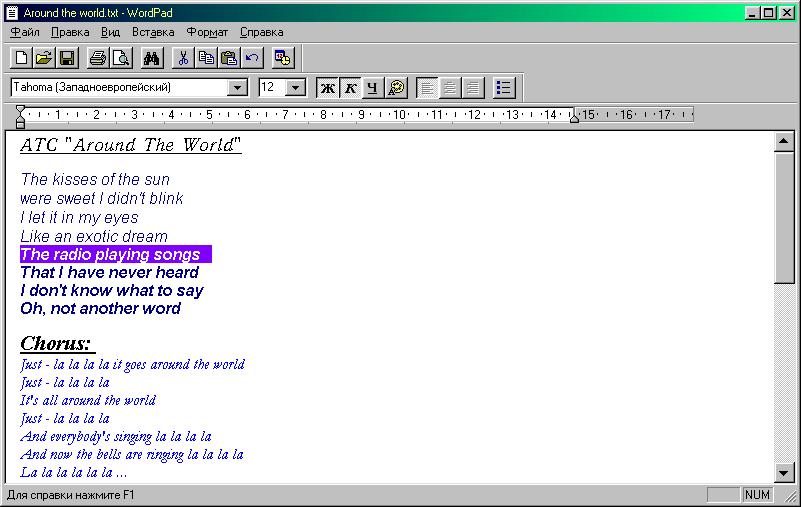Expand the font size 12 dropdown

pos(295,87)
